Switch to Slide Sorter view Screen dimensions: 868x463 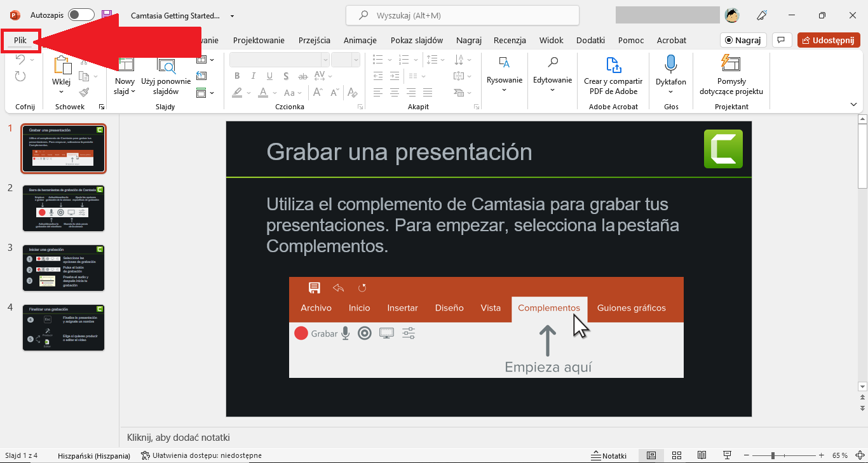tap(677, 455)
